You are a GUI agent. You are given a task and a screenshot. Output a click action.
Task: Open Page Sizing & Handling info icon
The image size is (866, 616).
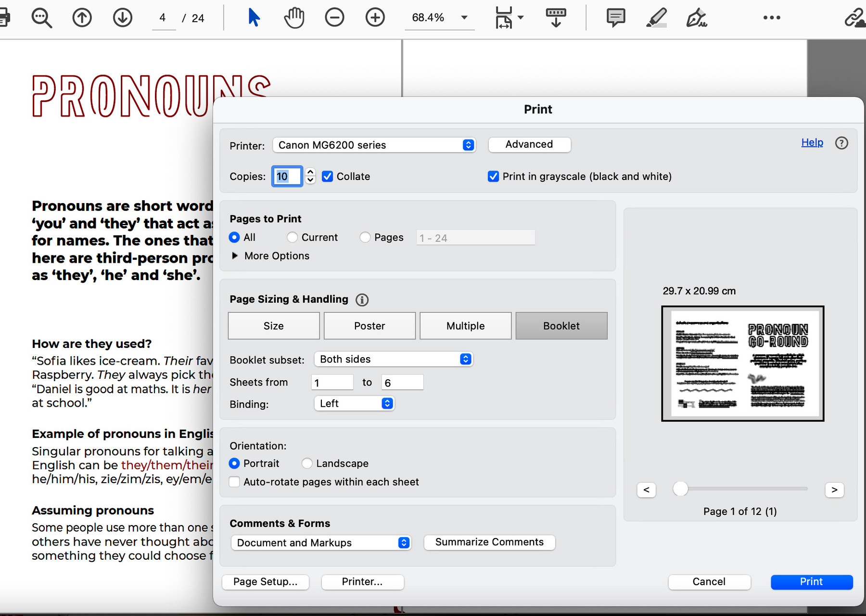coord(362,300)
